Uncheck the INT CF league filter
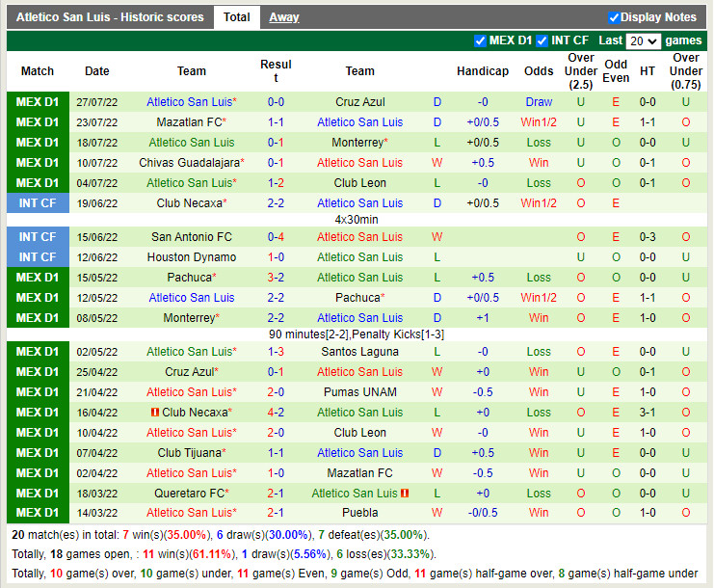 tap(542, 40)
